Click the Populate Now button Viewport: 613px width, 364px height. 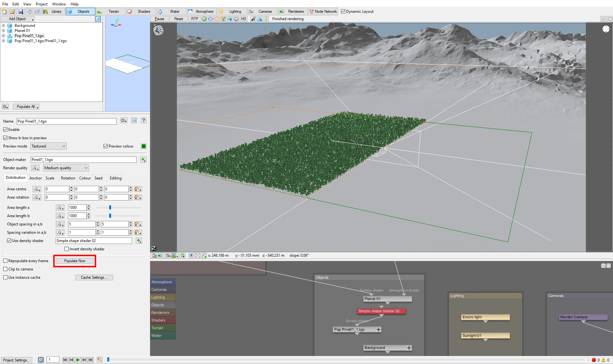75,261
